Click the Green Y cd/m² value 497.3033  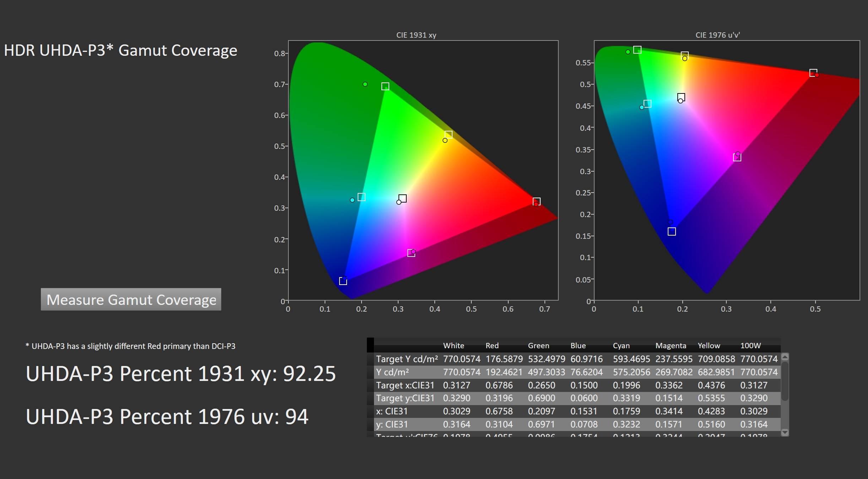pyautogui.click(x=546, y=372)
